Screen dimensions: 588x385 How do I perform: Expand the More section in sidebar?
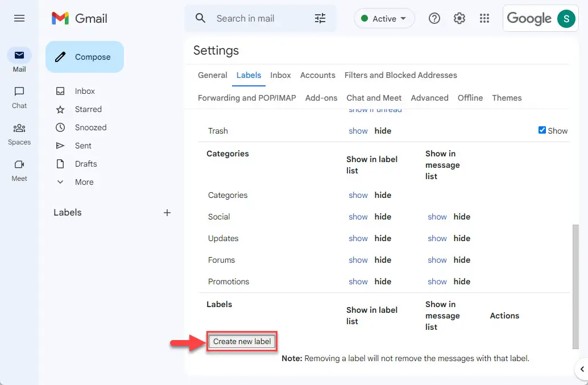pos(84,182)
